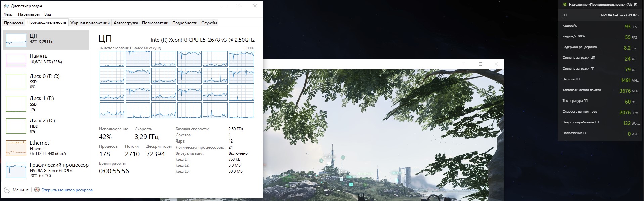Click the resource monitor icon
This screenshot has width=644, height=201.
[37, 190]
